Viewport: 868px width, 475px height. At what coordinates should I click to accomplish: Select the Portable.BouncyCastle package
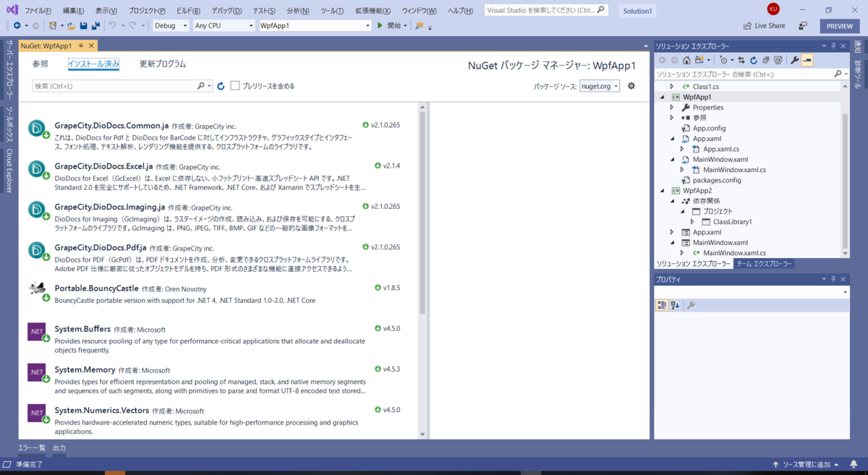coord(218,295)
